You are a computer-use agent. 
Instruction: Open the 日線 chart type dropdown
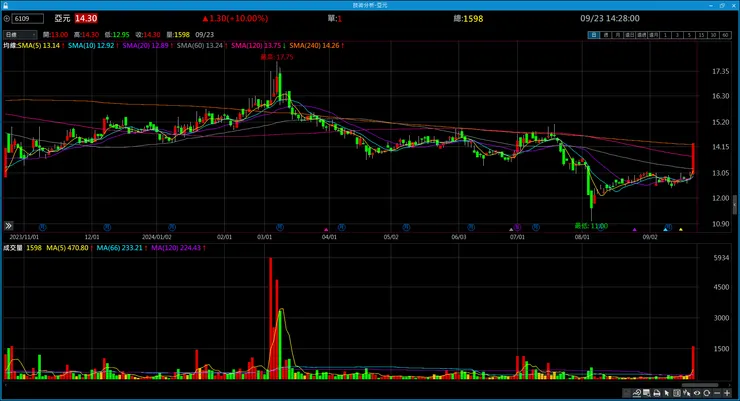[x=20, y=34]
